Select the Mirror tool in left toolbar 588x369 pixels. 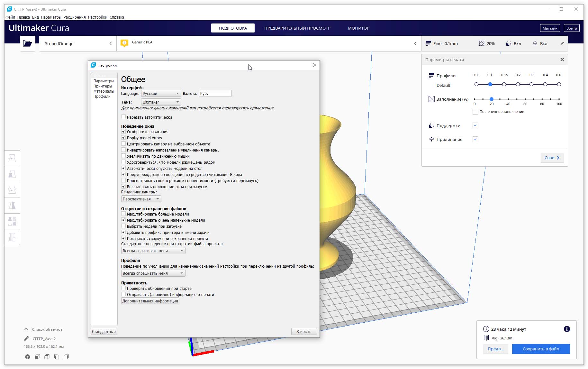(x=12, y=206)
